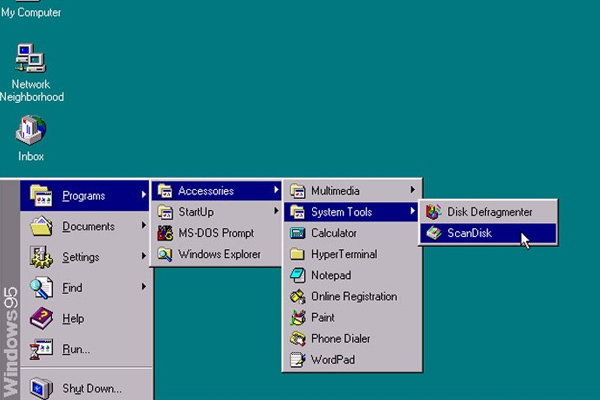Screen dimensions: 600x400
Task: Click the StartUp folder icon
Action: pyautogui.click(x=165, y=212)
